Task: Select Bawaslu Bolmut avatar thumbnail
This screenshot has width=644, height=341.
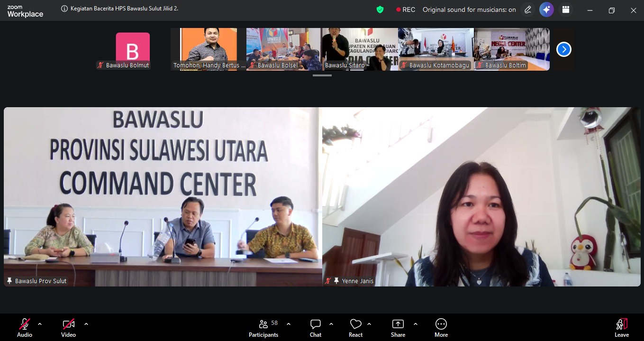Action: [133, 49]
